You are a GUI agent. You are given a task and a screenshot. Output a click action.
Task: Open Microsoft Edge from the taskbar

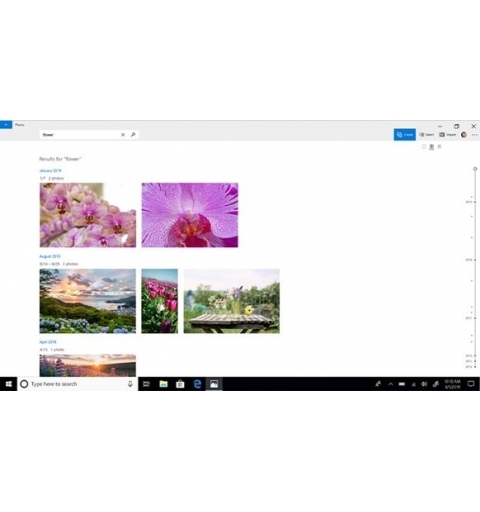[197, 384]
